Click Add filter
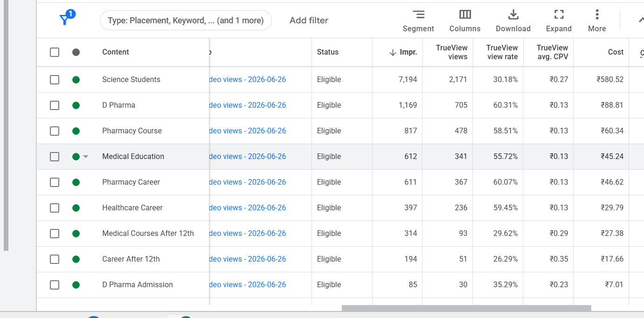This screenshot has width=644, height=318. click(x=309, y=21)
